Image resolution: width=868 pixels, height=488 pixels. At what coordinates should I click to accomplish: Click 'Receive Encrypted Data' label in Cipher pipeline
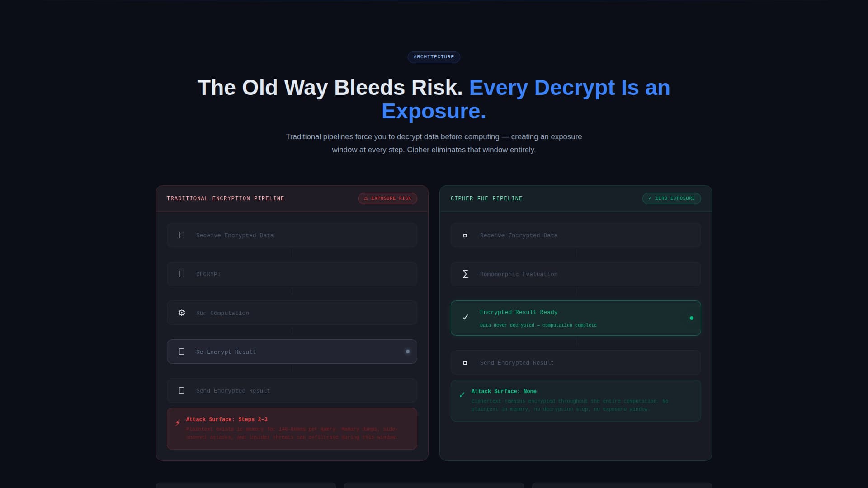click(519, 235)
